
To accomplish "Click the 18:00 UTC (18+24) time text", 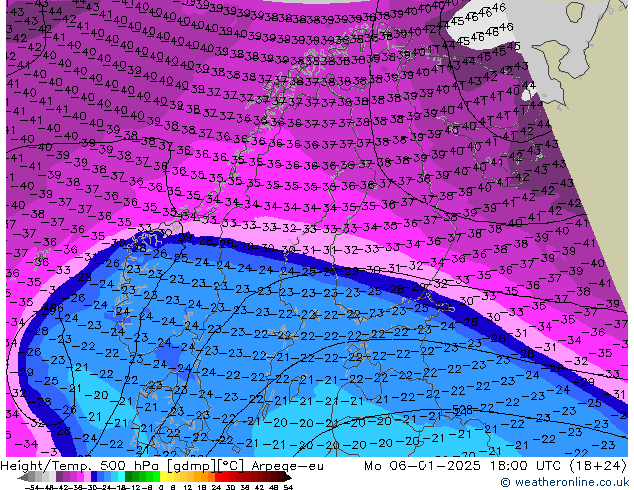I will point(558,466).
